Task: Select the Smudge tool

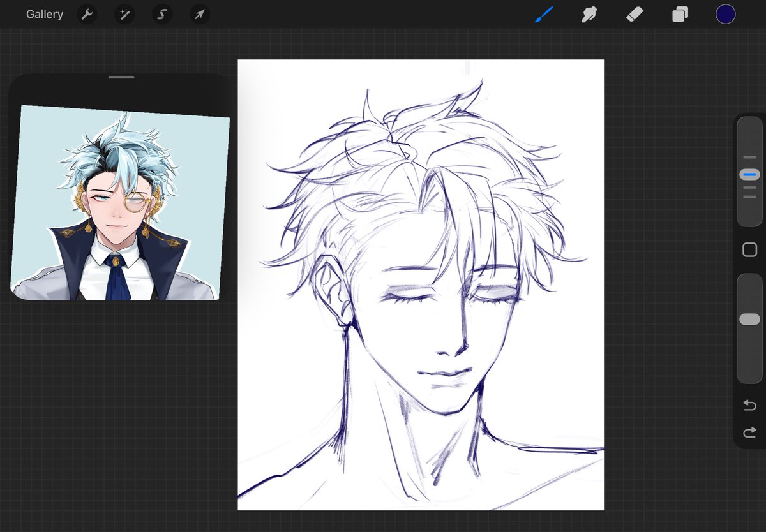Action: tap(589, 14)
